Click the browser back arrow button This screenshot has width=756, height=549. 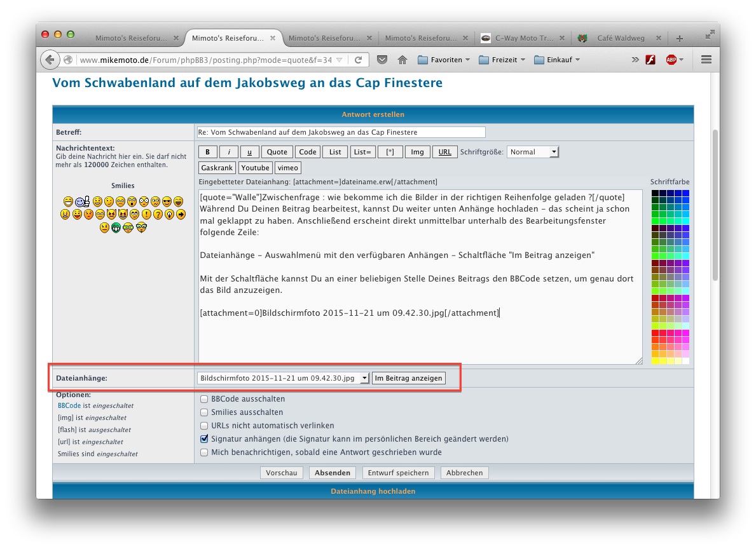click(x=50, y=60)
